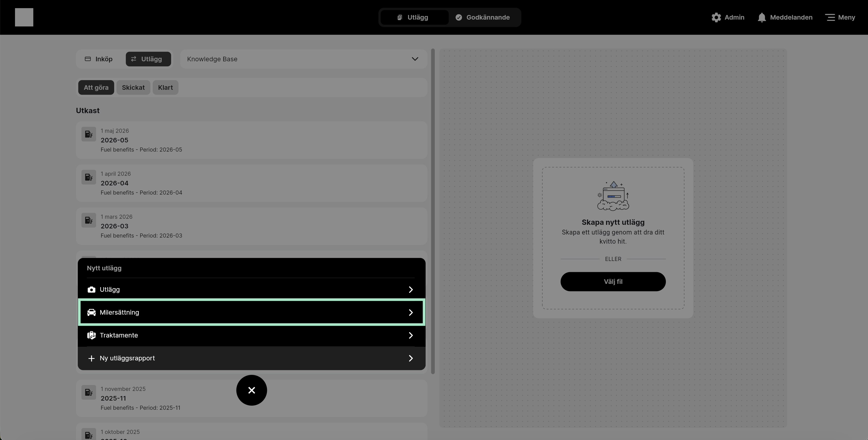
Task: Click the receipt upload illustration
Action: click(613, 196)
